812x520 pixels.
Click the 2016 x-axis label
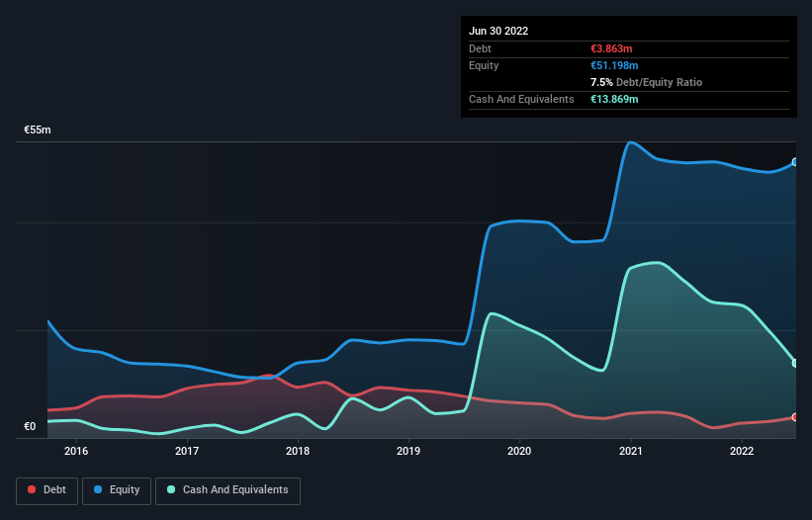coord(76,451)
